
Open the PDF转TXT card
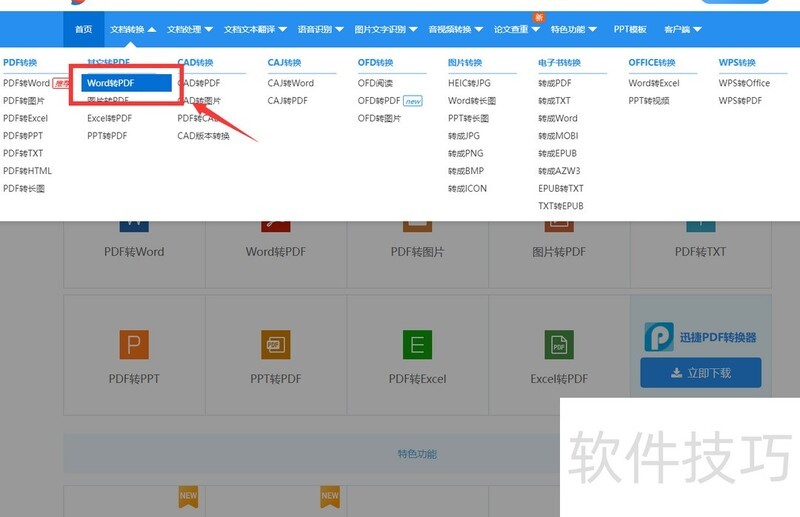tap(701, 252)
